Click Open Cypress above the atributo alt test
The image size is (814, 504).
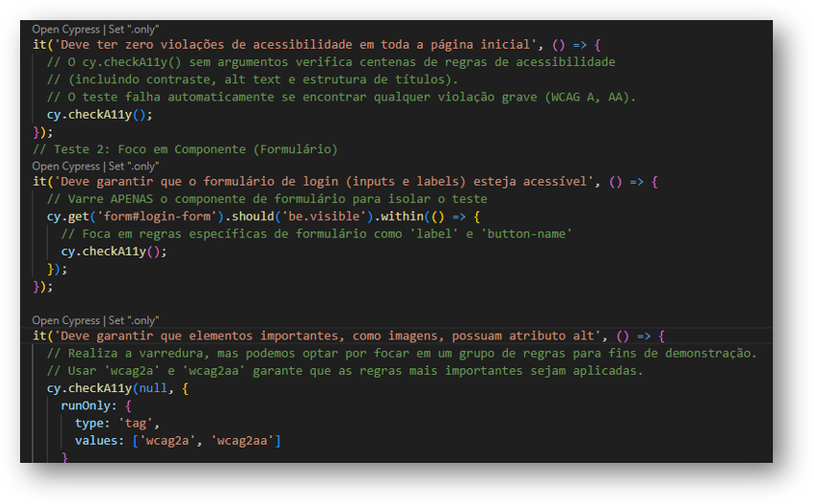[x=65, y=320]
